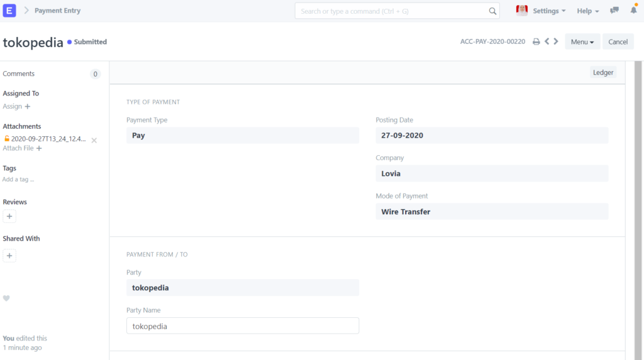Viewport: 644px width, 360px height.
Task: Click the plus icon next to Assign
Action: pos(28,106)
